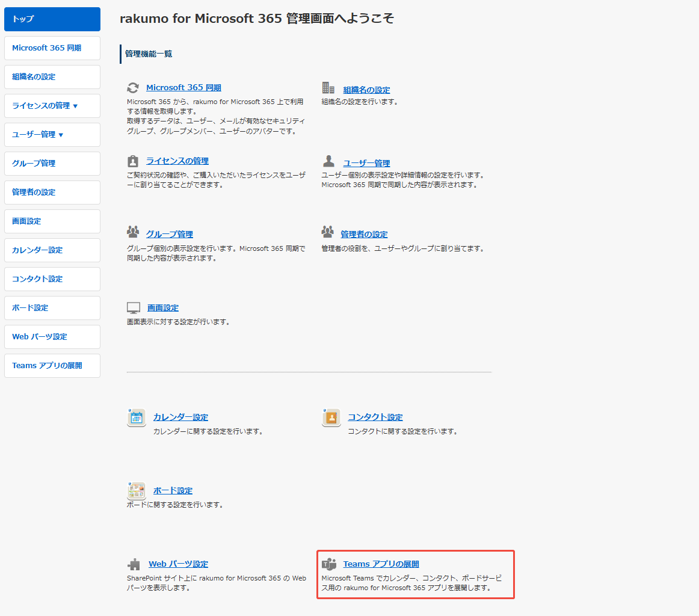This screenshot has width=699, height=616.
Task: Open 画面設定 in the sidebar
Action: pyautogui.click(x=52, y=221)
